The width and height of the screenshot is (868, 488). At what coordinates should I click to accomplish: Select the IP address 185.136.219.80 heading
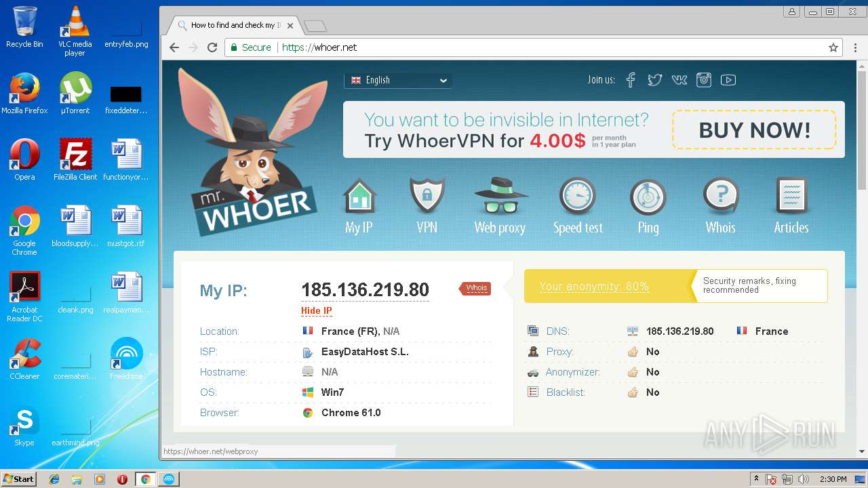365,290
